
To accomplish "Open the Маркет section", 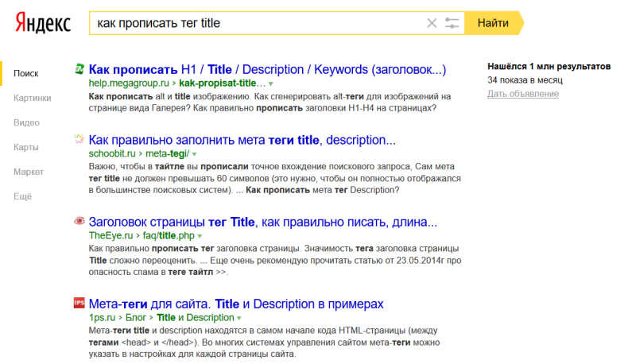I will click(x=29, y=172).
